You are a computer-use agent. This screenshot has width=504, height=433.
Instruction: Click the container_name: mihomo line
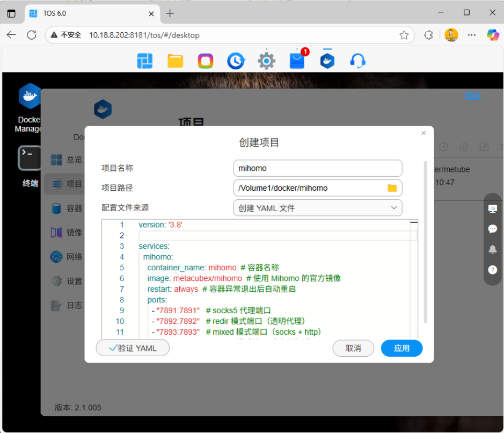click(x=213, y=268)
